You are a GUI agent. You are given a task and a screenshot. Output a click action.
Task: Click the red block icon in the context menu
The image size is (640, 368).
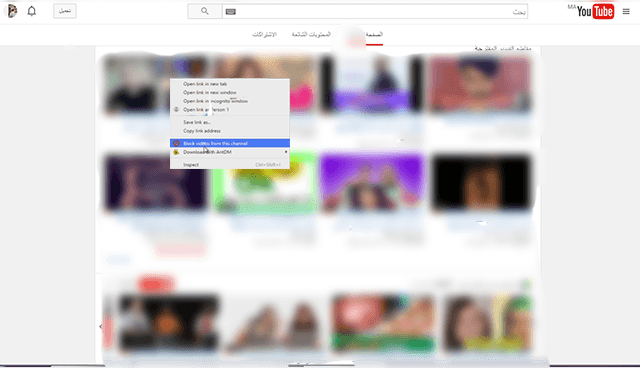pos(176,143)
